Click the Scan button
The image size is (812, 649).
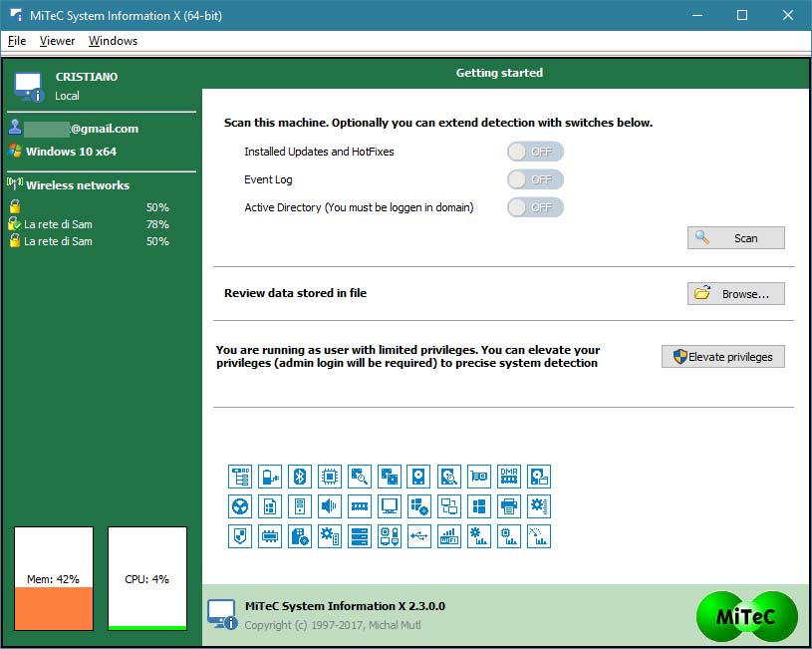735,238
